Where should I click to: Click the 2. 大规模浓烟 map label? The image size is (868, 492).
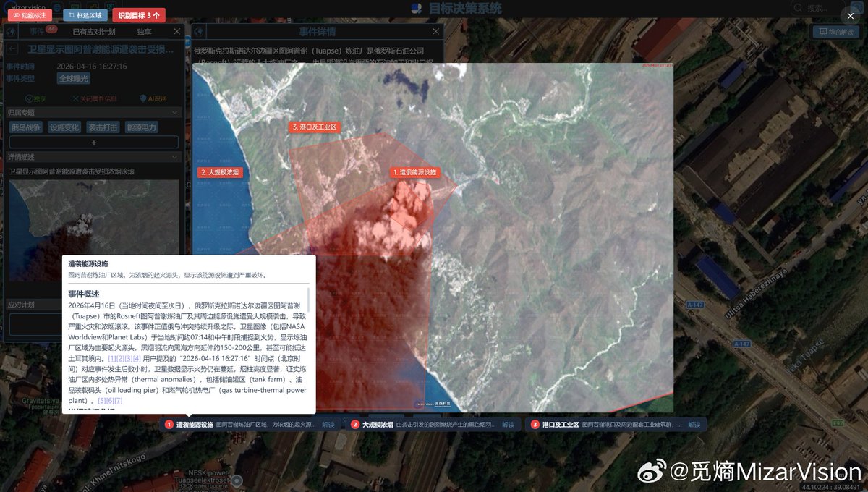tap(219, 173)
